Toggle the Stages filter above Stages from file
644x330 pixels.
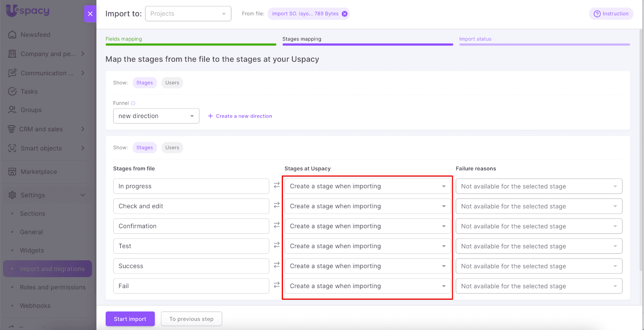144,147
